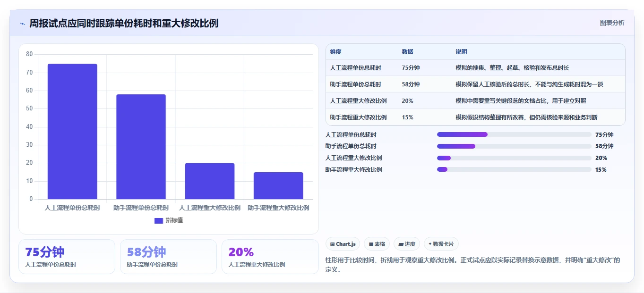
Task: Click the 助手流程单份总耗时 x-axis label
Action: 141,208
